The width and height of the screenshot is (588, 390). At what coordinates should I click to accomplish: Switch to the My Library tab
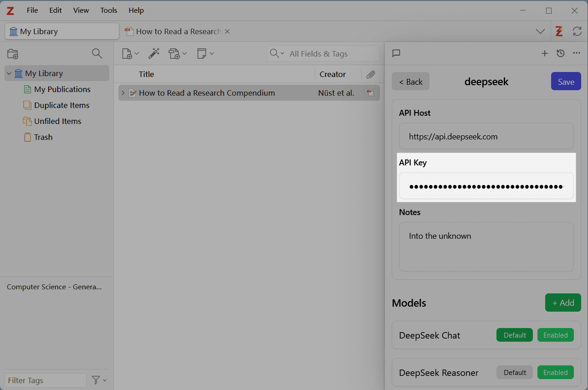click(62, 31)
